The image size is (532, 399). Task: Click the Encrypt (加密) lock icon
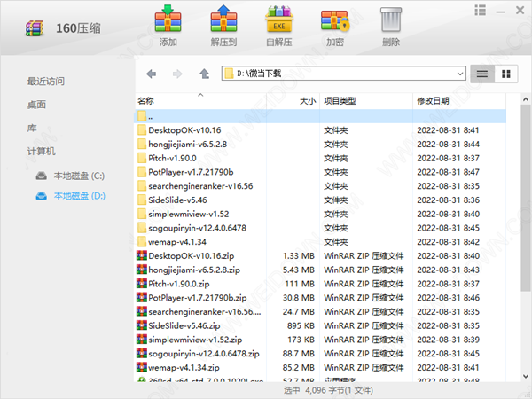click(x=335, y=20)
